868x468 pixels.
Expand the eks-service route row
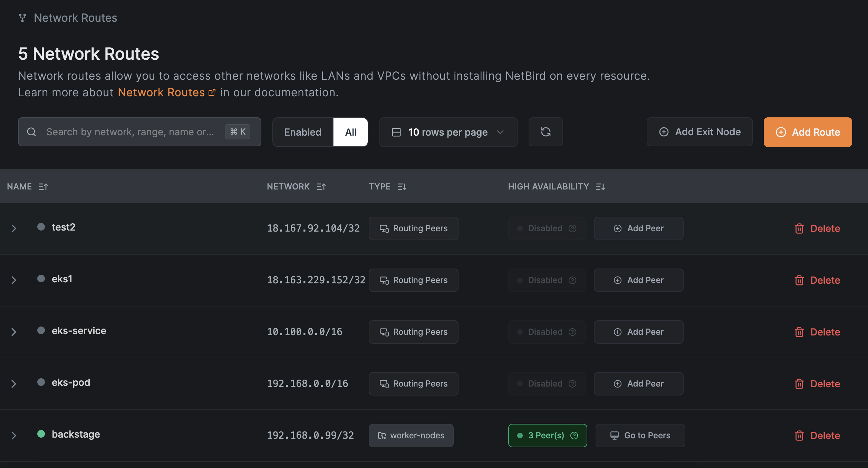tap(14, 332)
